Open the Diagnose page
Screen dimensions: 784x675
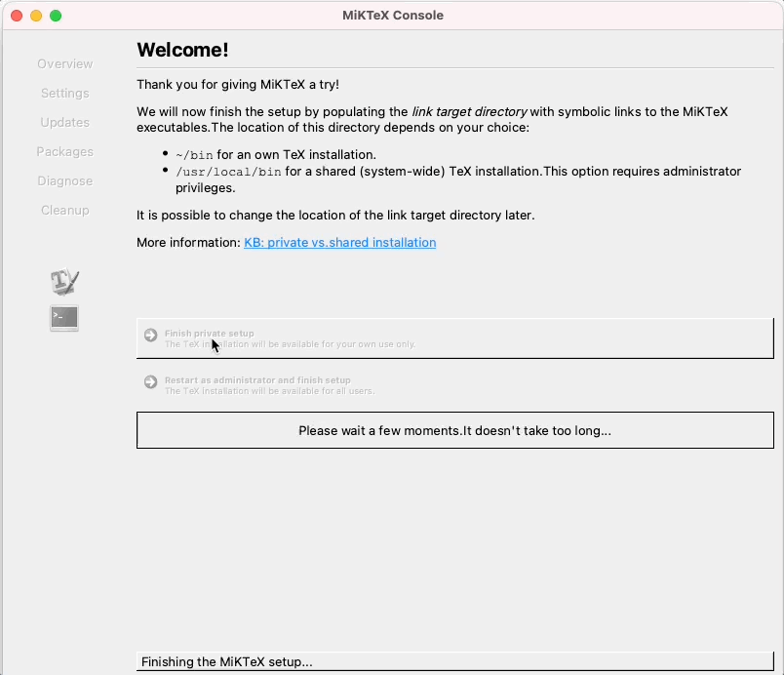pyautogui.click(x=64, y=181)
